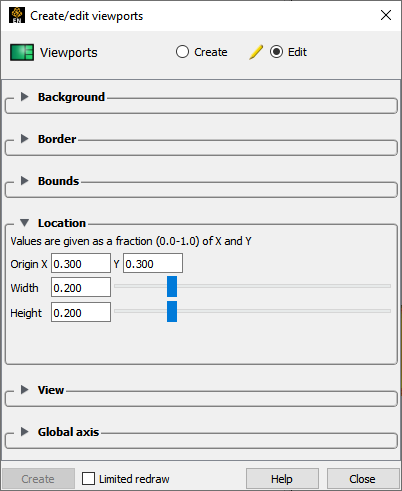Viewport: 402px width, 491px height.
Task: Click the Height value field
Action: 81,312
